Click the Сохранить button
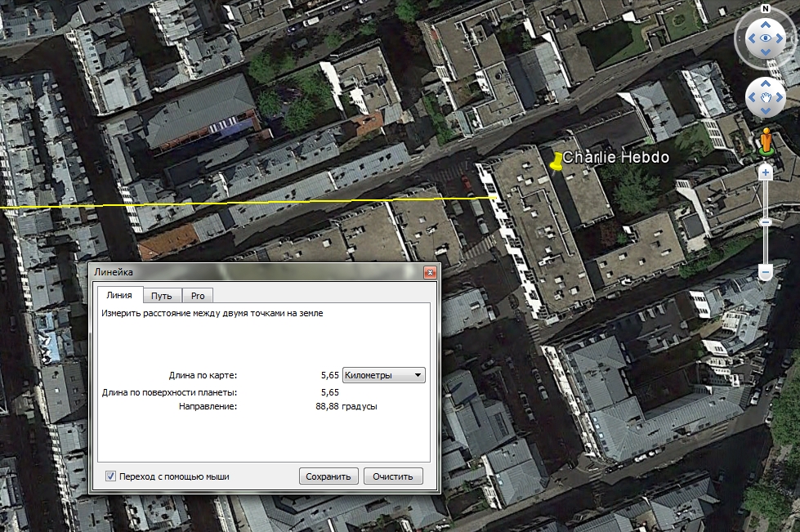Image resolution: width=800 pixels, height=532 pixels. pyautogui.click(x=328, y=476)
